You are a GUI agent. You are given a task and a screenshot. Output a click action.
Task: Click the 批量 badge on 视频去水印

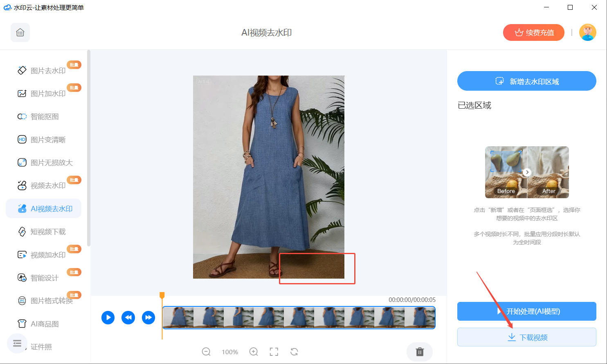coord(74,180)
